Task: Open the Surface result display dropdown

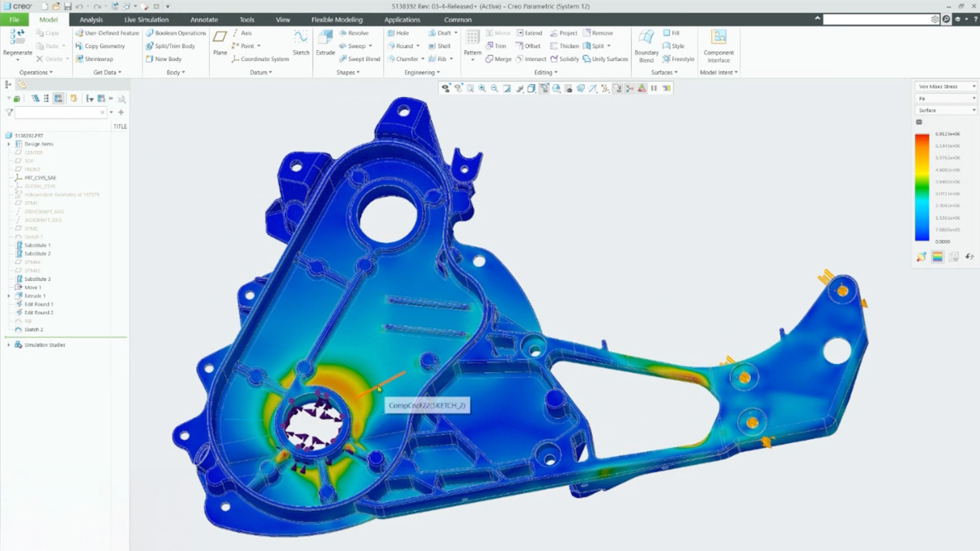Action: click(x=945, y=110)
